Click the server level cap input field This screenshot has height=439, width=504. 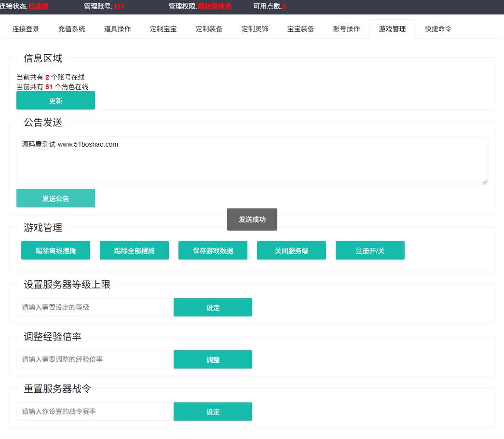tap(95, 307)
